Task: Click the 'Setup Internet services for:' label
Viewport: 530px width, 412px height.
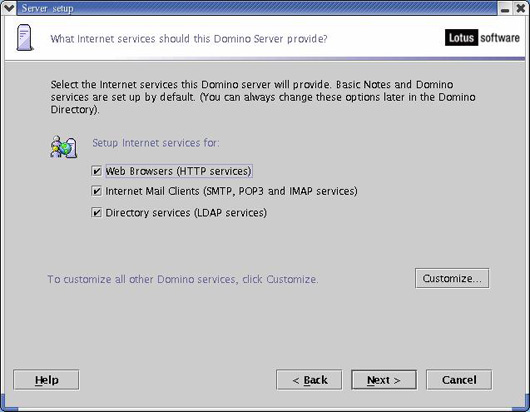Action: click(156, 143)
